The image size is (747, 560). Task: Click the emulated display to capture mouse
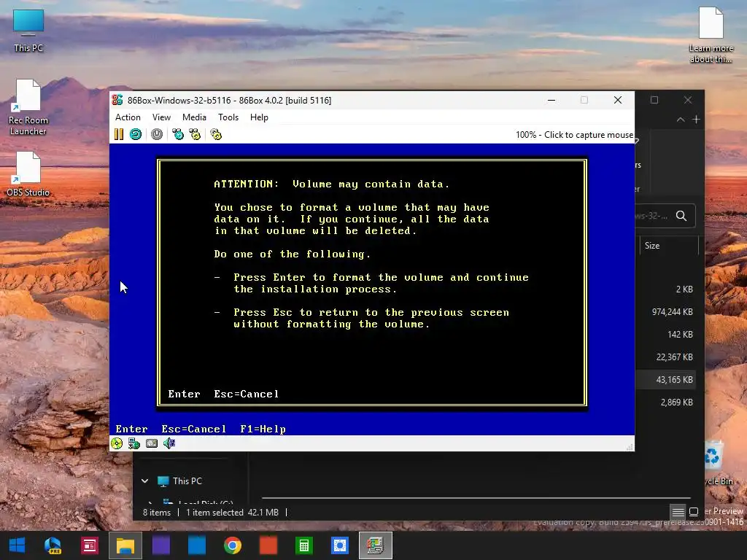(371, 289)
